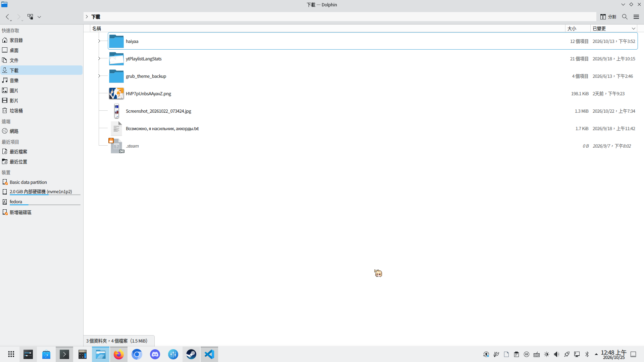This screenshot has width=644, height=362.
Task: Launch Firefox from taskbar
Action: [119, 354]
